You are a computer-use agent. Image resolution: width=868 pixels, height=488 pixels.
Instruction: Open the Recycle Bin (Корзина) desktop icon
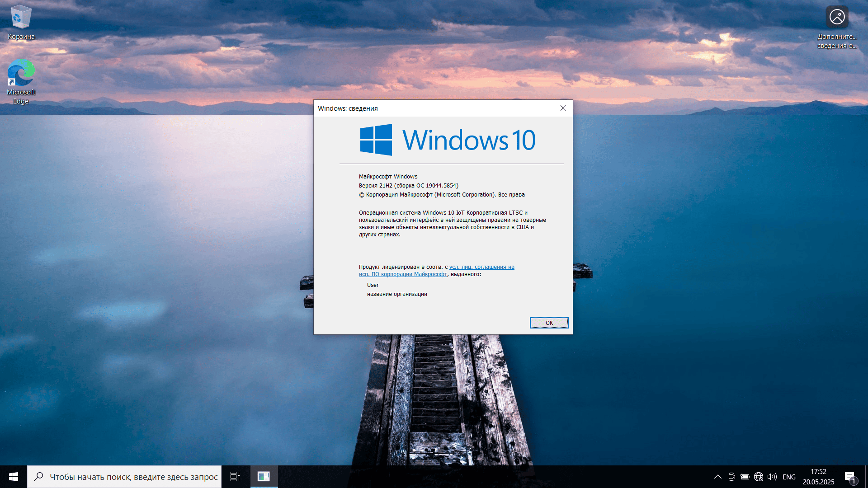[21, 23]
